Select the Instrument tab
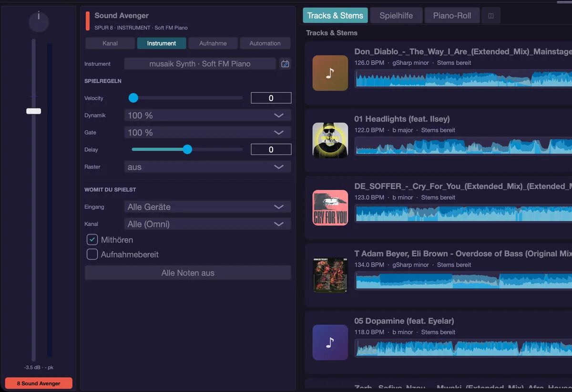572x392 pixels. point(162,43)
